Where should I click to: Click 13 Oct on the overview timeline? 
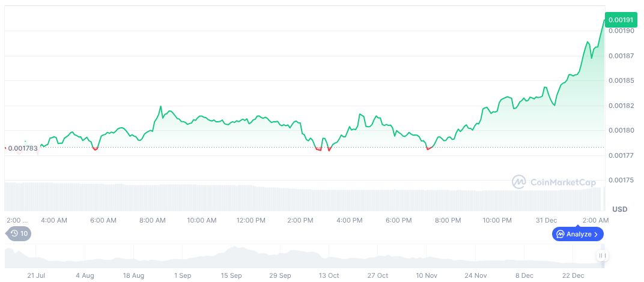tap(329, 275)
